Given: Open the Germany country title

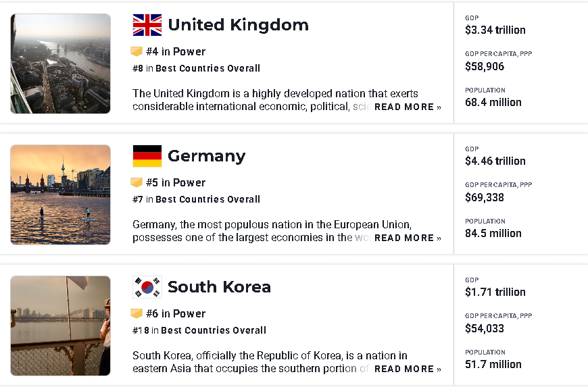Looking at the screenshot, I should (x=206, y=156).
